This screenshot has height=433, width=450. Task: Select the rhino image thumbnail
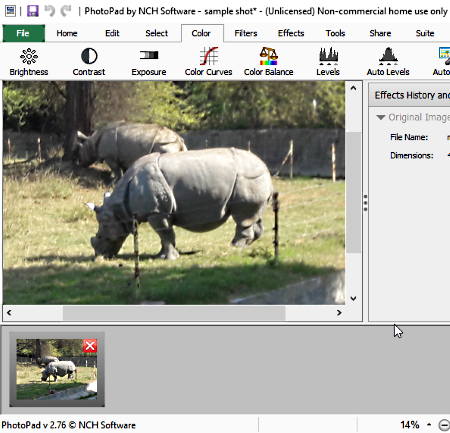click(x=57, y=369)
